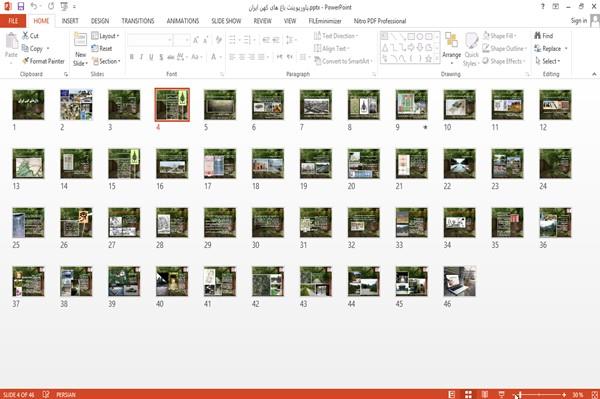Toggle Underline formatting
This screenshot has height=399, width=600.
pos(151,57)
